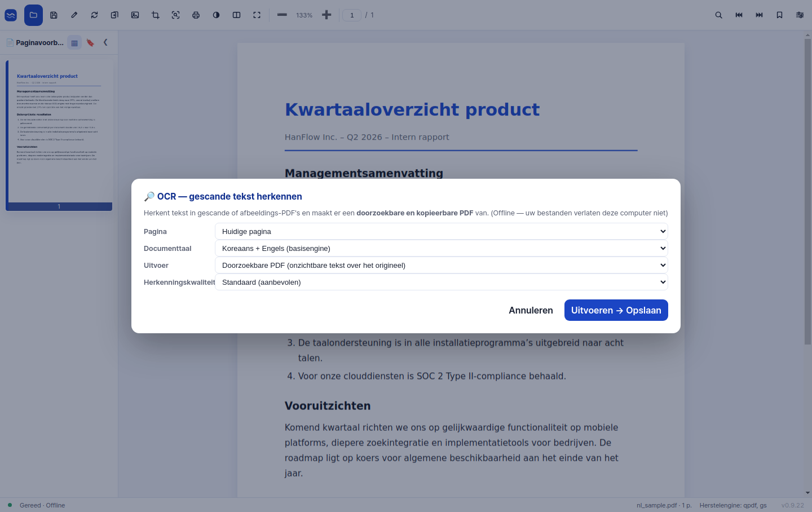Click the scrollbar down arrow
Image resolution: width=812 pixels, height=512 pixels.
(x=807, y=493)
